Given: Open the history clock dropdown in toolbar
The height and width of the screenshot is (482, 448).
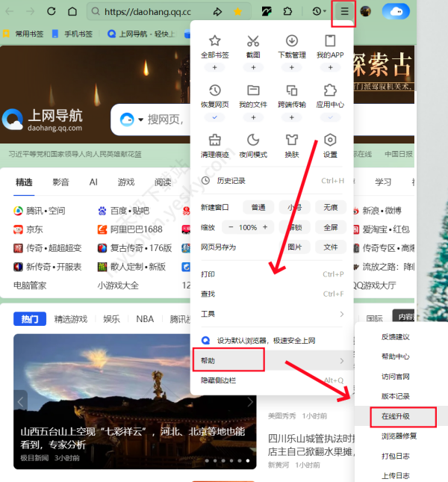Looking at the screenshot, I should click(x=318, y=12).
